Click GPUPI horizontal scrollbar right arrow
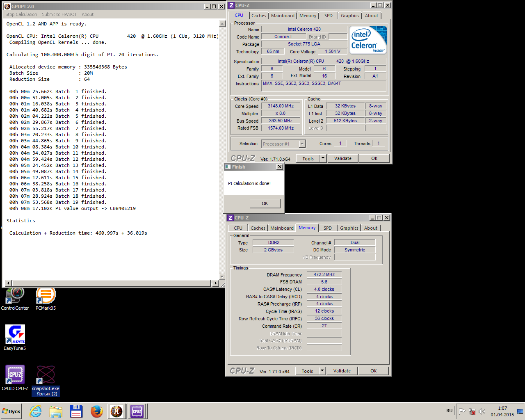This screenshot has width=525, height=420. click(216, 283)
